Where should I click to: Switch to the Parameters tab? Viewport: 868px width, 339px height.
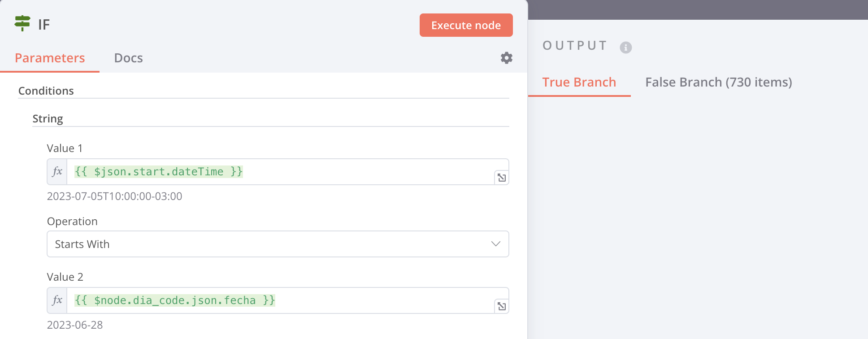(50, 58)
